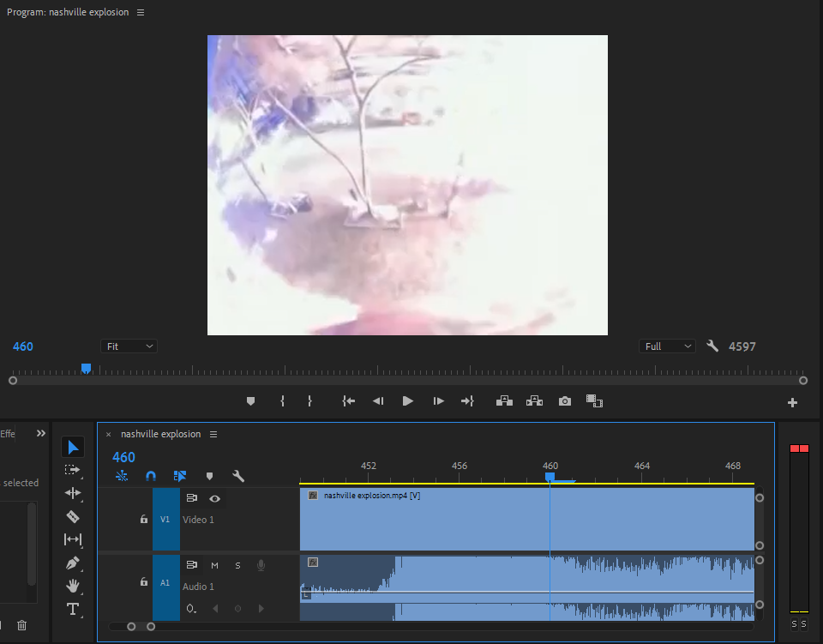Toggle lock on Video 1 track
The image size is (823, 644).
pyautogui.click(x=144, y=519)
